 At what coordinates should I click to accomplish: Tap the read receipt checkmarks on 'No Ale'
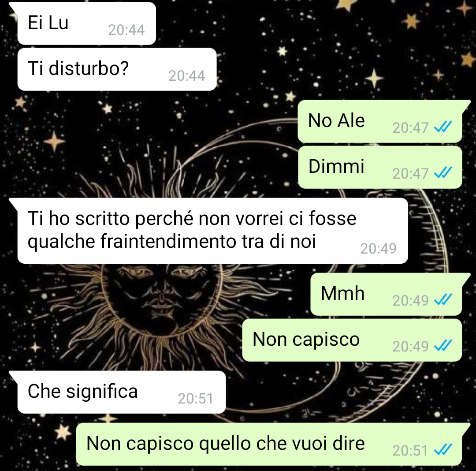(x=443, y=127)
